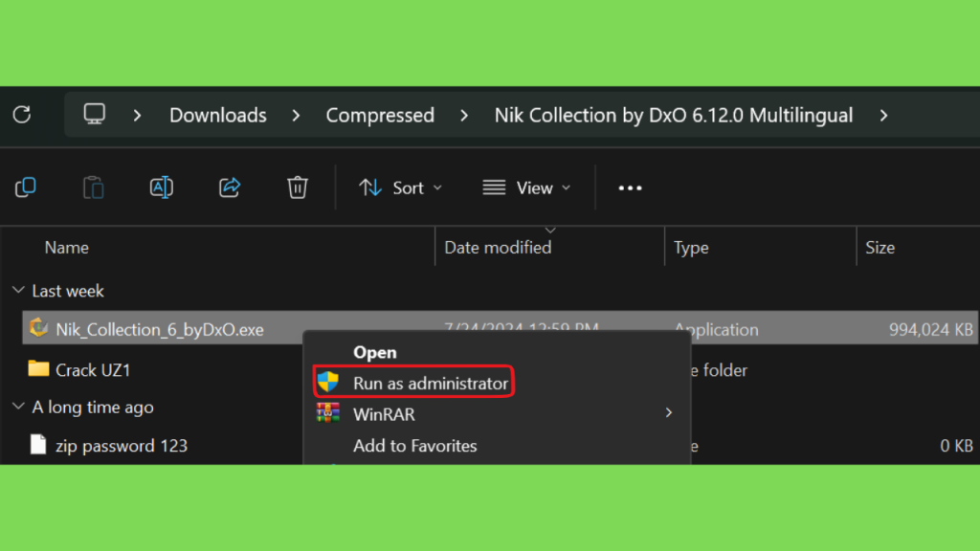Sort by the Size column header
Screen dimensions: 980x551
click(880, 248)
